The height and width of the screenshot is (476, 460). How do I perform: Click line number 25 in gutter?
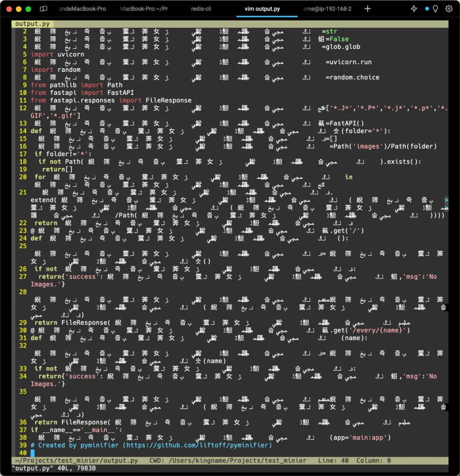[x=23, y=246]
